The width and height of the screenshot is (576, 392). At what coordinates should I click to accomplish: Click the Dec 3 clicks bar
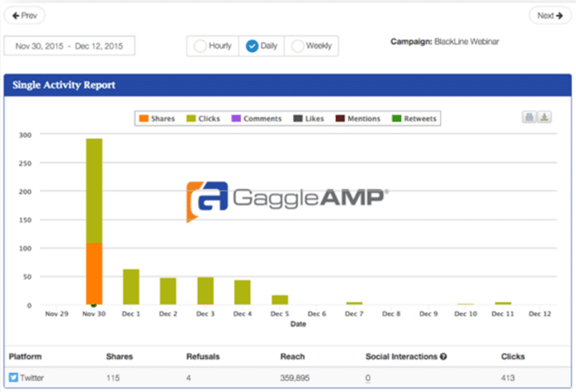point(205,291)
